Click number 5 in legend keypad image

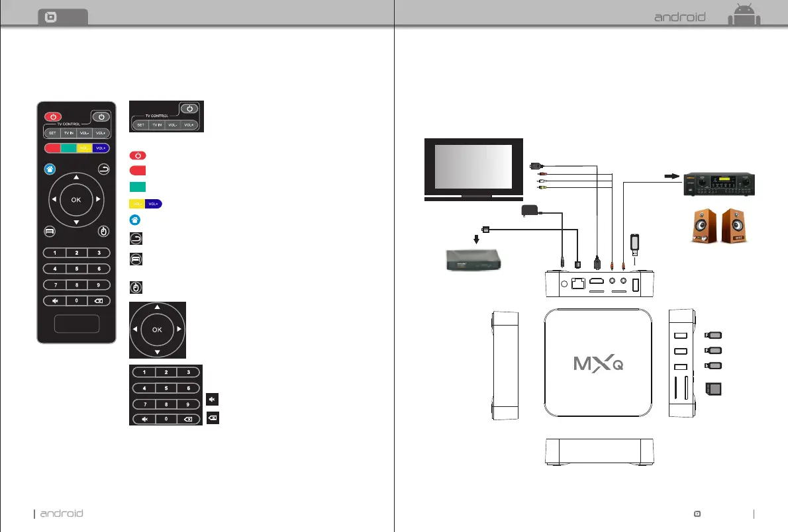166,388
